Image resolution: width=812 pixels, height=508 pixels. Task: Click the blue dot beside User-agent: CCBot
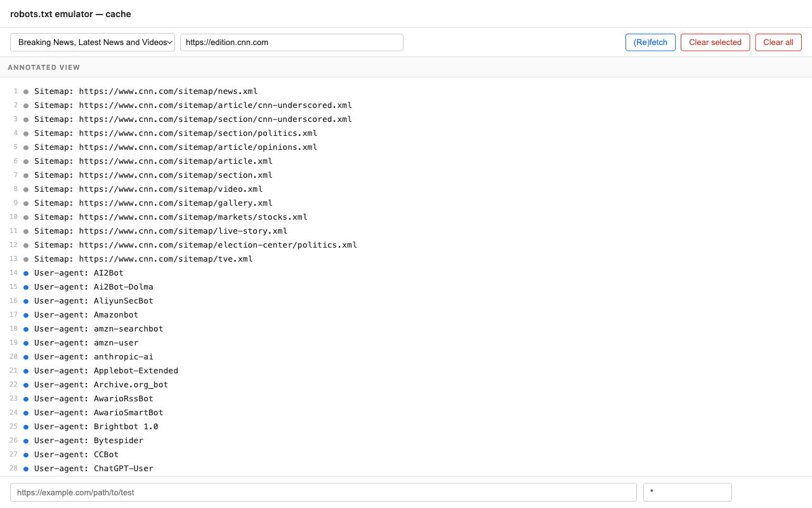[26, 455]
